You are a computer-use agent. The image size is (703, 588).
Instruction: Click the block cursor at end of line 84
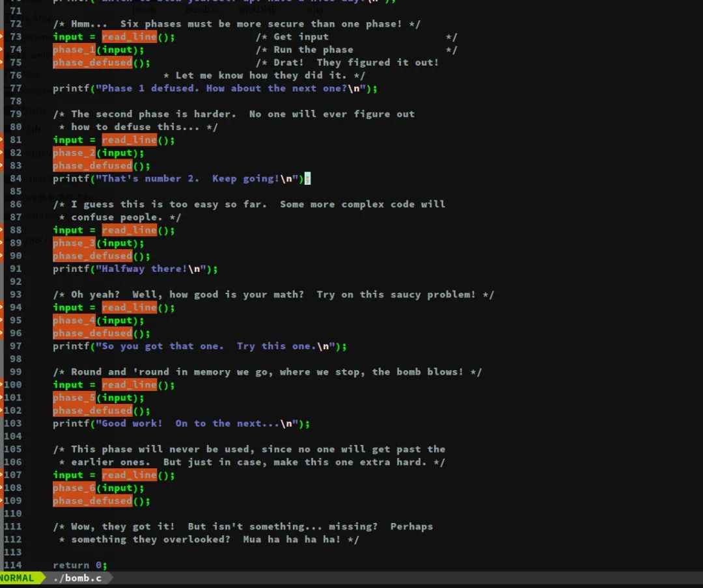point(307,178)
